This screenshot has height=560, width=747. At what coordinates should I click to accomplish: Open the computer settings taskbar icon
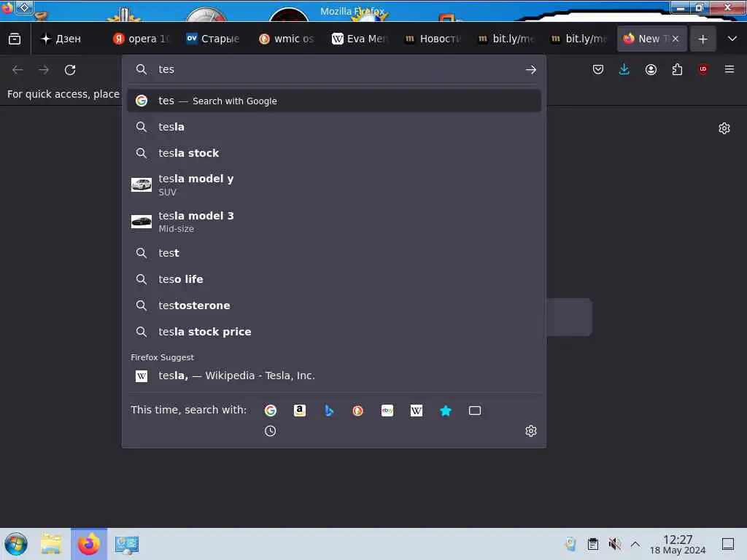127,545
